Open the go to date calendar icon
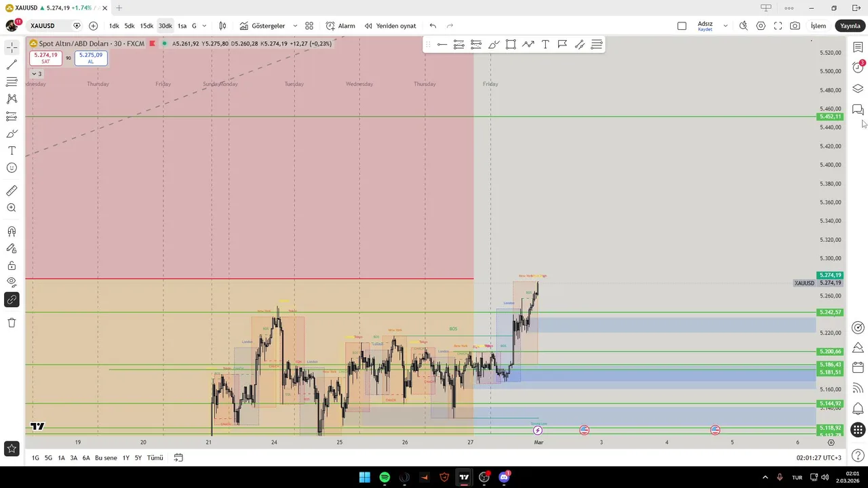 click(178, 458)
